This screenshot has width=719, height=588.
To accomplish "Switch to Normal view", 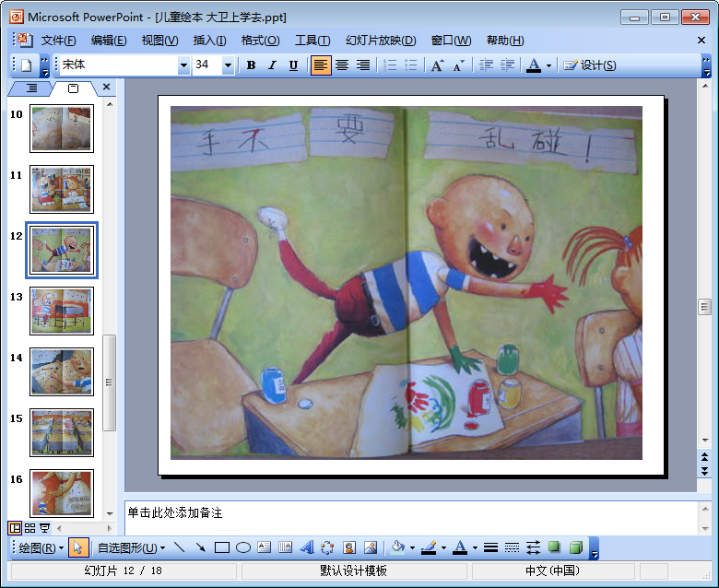I will [15, 528].
